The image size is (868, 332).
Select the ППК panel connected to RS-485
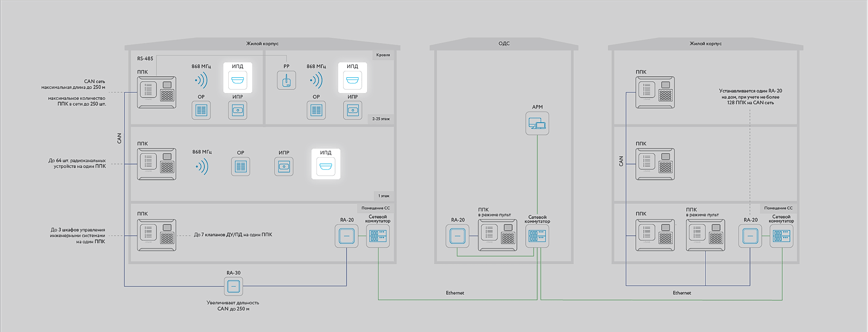[x=156, y=92]
